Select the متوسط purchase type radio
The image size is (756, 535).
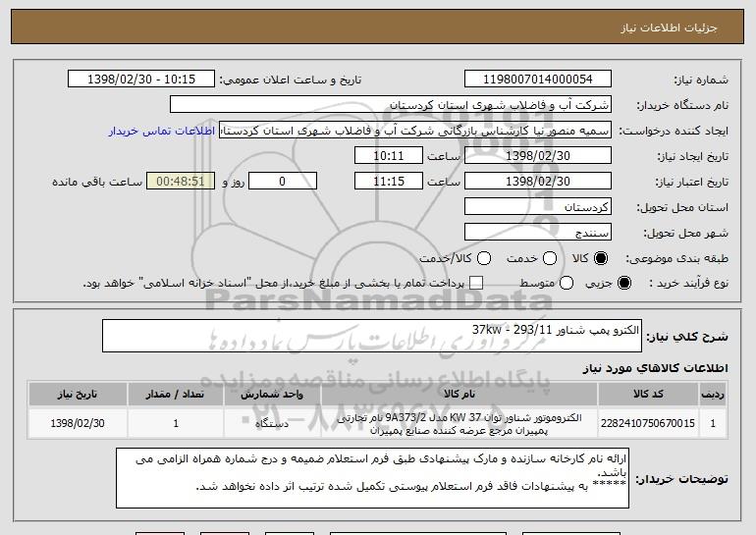point(567,284)
